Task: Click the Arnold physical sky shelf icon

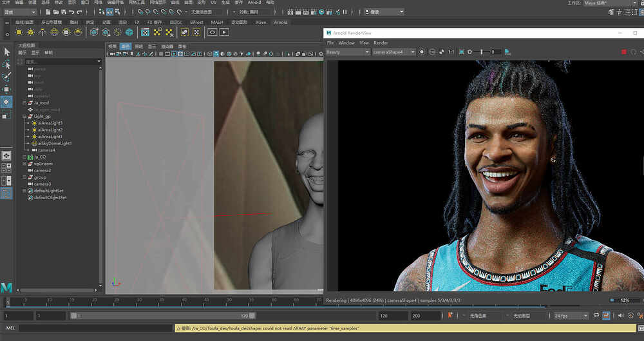Action: click(x=78, y=32)
